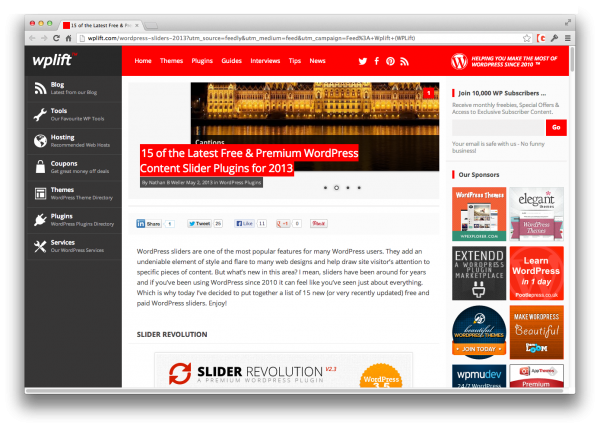Image resolution: width=600 pixels, height=428 pixels.
Task: Select the third slider pagination dot
Action: pyautogui.click(x=348, y=188)
